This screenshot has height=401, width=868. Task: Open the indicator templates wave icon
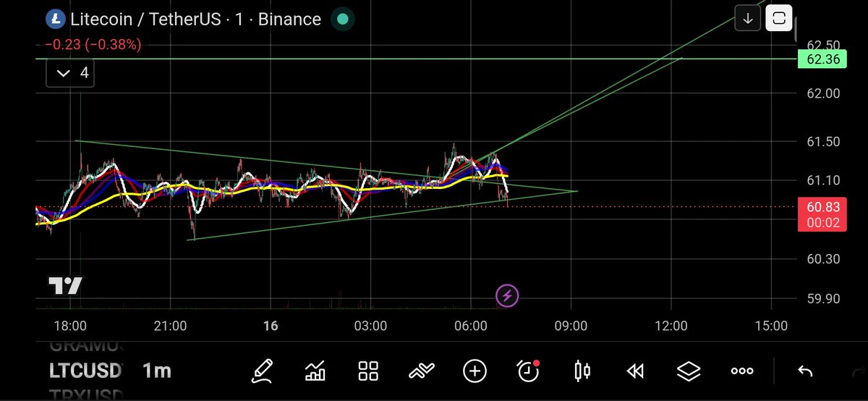[x=421, y=371]
